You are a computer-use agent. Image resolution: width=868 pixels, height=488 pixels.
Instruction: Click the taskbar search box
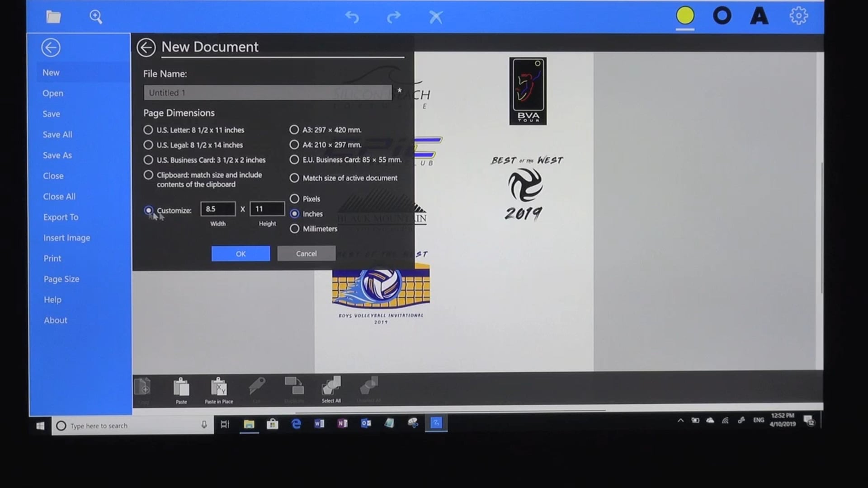(x=133, y=426)
